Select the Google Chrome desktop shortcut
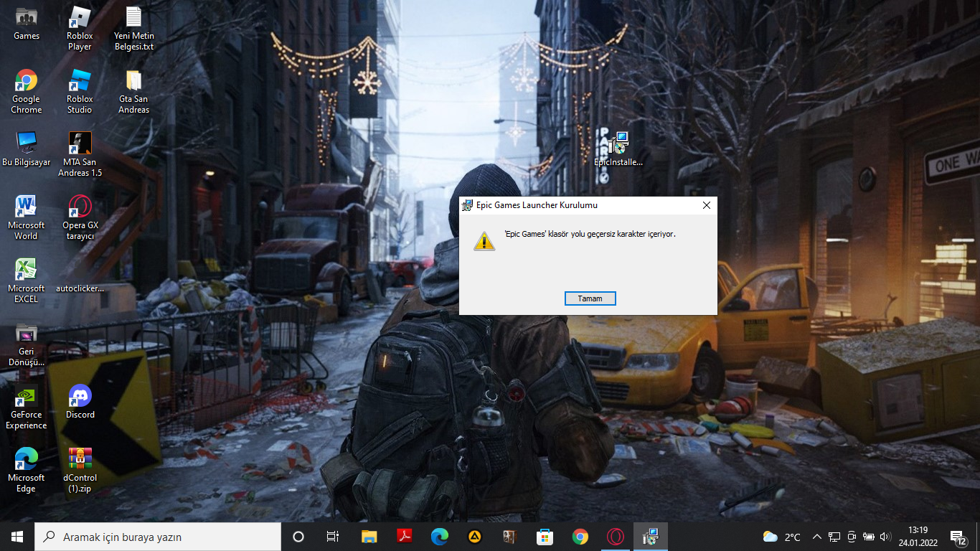 click(x=27, y=92)
